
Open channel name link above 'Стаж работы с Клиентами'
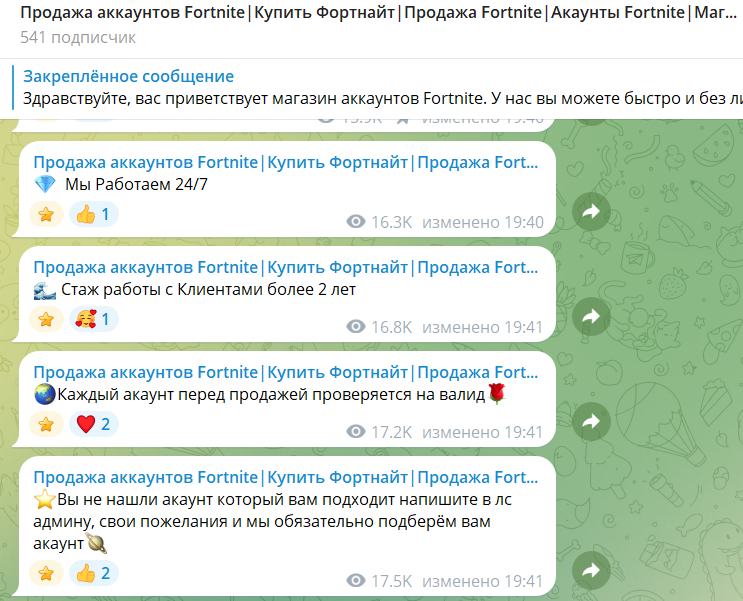(286, 267)
